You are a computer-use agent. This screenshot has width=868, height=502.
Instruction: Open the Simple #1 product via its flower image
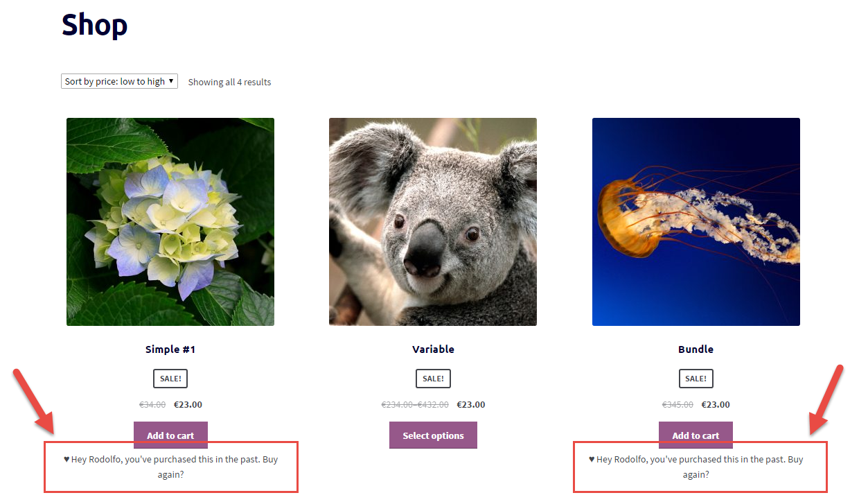[x=170, y=221]
